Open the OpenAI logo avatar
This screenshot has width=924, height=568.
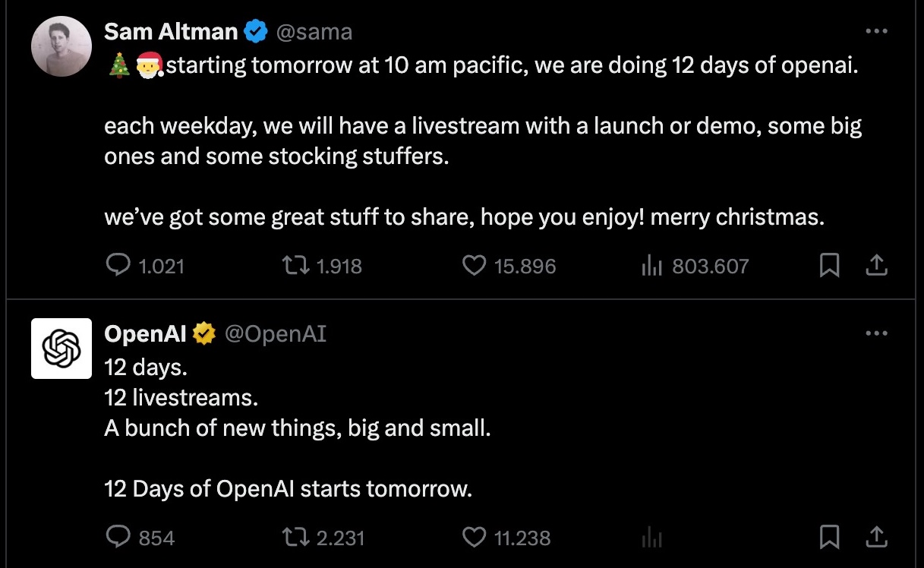pos(61,348)
